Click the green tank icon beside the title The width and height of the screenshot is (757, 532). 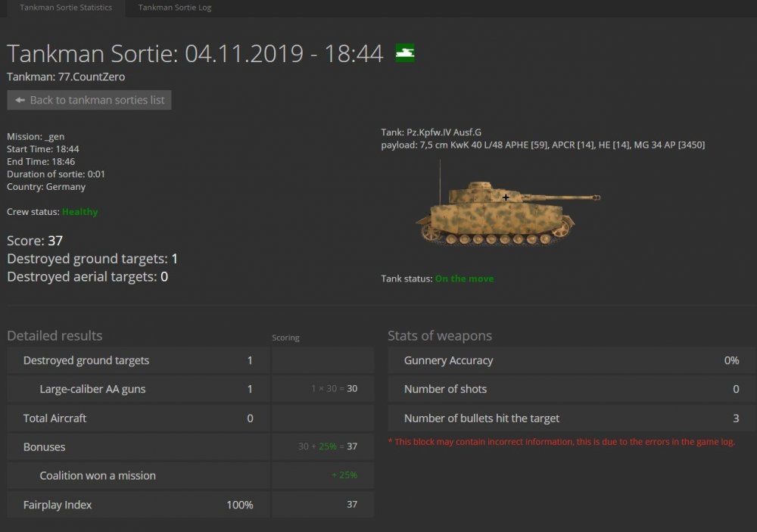(405, 53)
